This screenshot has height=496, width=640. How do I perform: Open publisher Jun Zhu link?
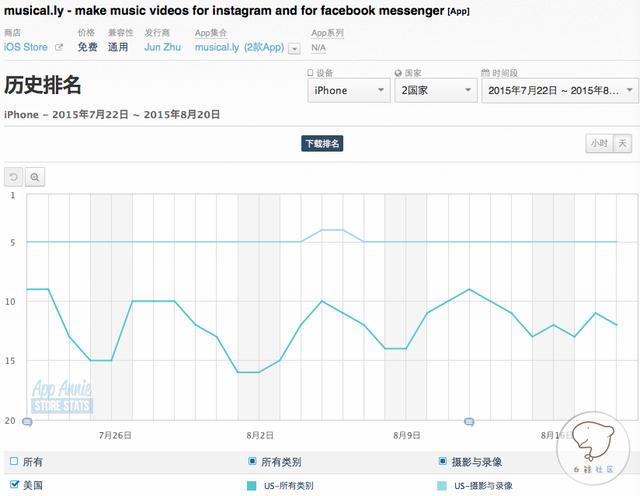[x=162, y=47]
